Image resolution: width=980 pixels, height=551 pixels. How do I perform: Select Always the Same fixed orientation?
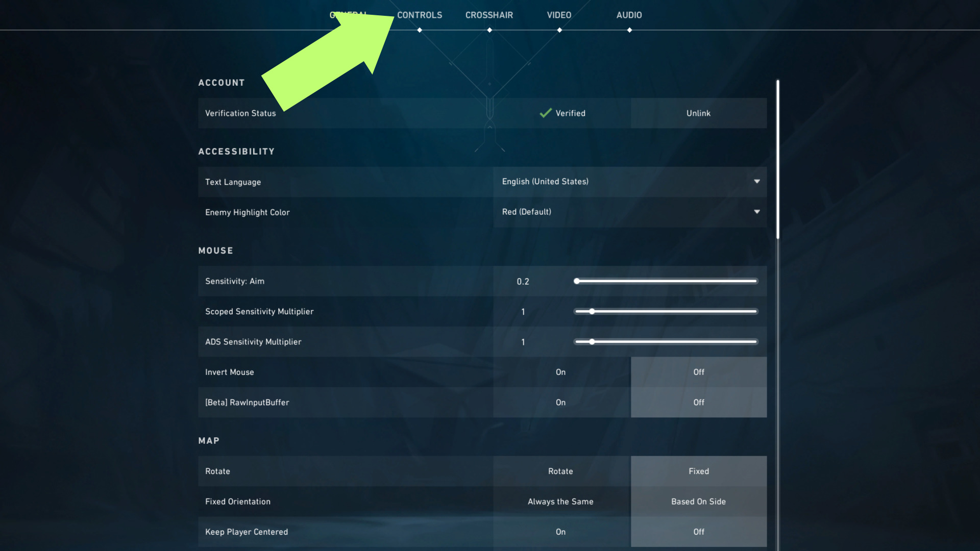pos(560,500)
